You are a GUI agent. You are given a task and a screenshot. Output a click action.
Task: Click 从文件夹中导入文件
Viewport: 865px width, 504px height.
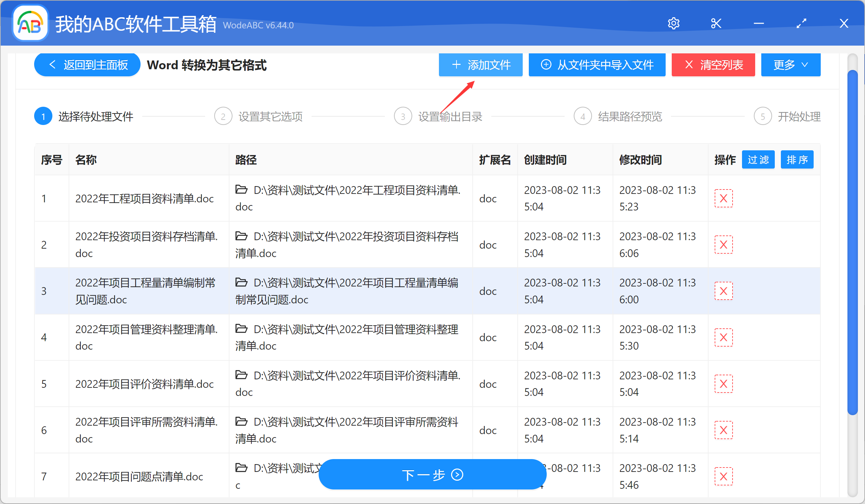tap(597, 65)
